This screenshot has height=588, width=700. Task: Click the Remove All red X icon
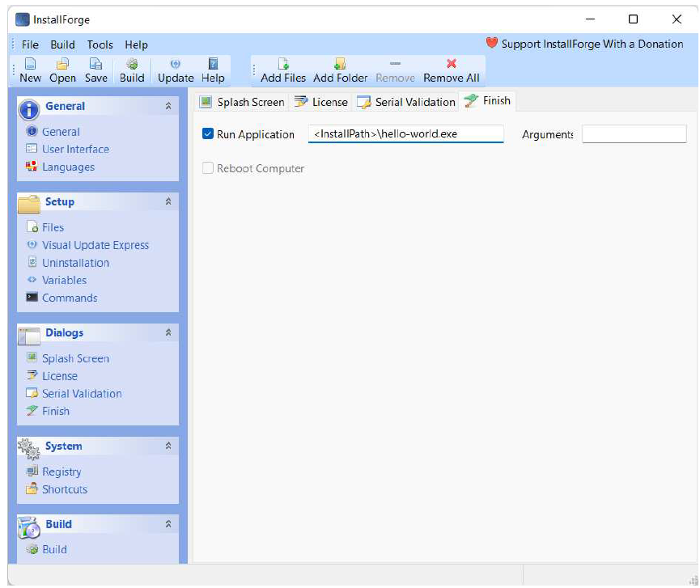[452, 65]
